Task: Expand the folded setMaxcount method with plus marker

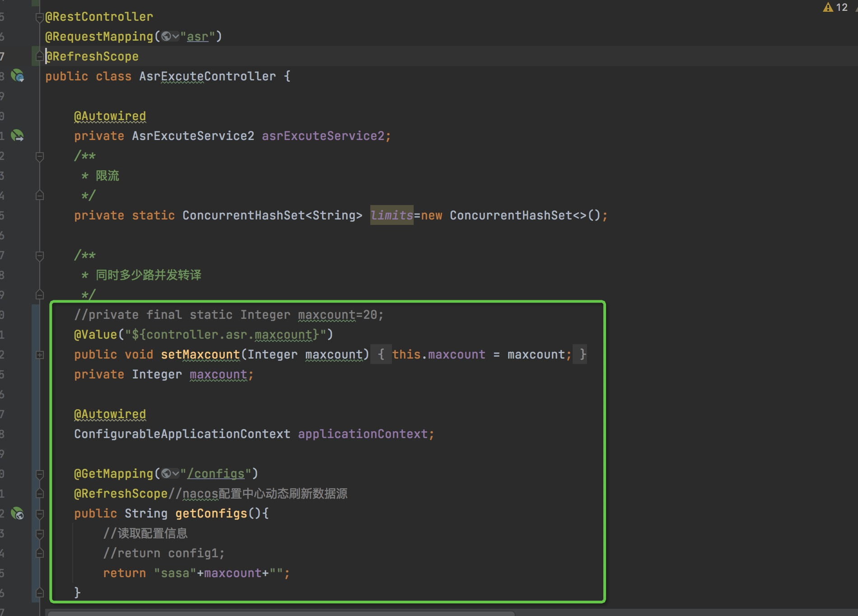Action: coord(40,355)
